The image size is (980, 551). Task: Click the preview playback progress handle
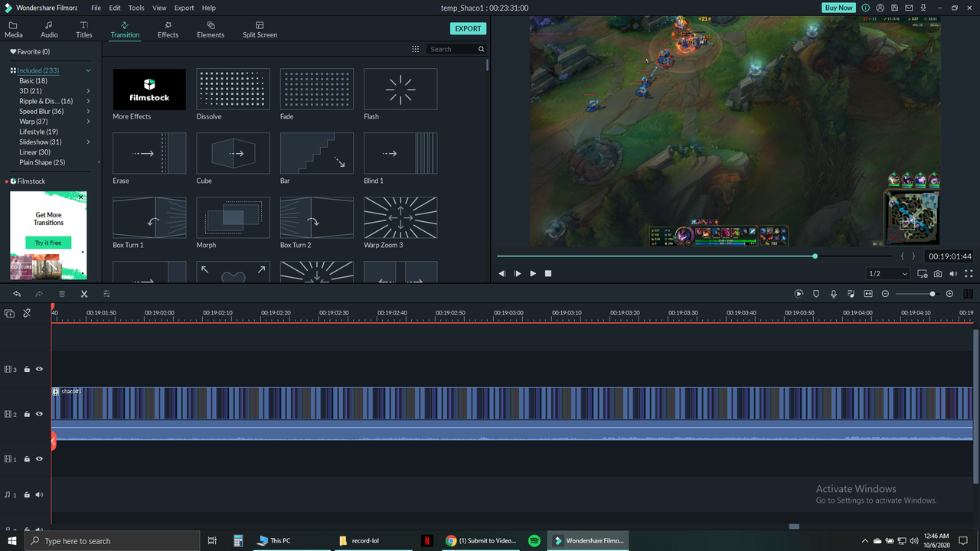point(815,256)
